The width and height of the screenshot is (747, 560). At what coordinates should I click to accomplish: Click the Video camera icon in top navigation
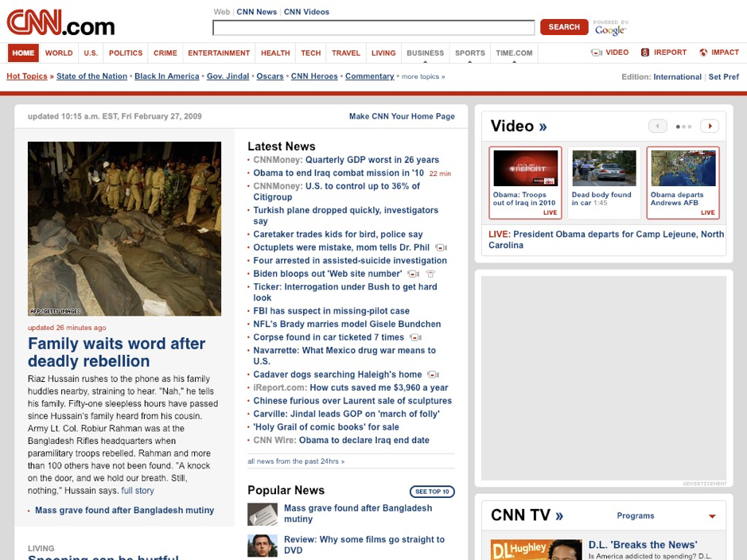(x=596, y=53)
